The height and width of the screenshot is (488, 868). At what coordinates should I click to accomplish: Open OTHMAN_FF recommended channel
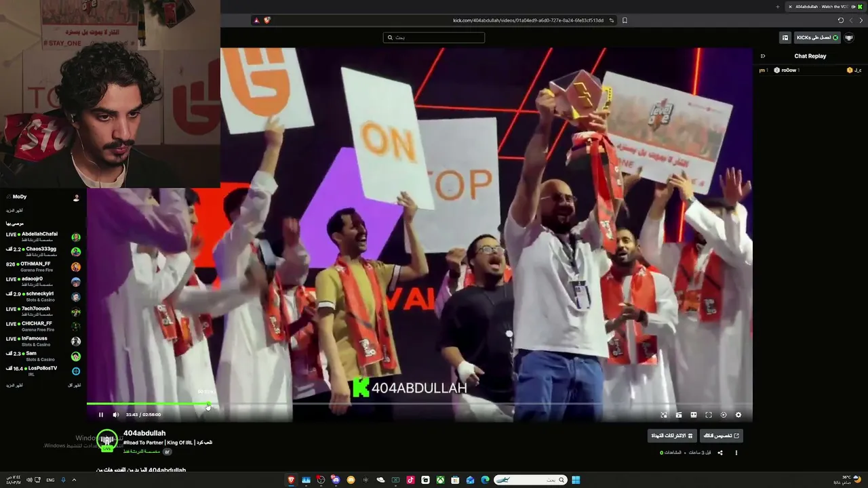(43, 266)
